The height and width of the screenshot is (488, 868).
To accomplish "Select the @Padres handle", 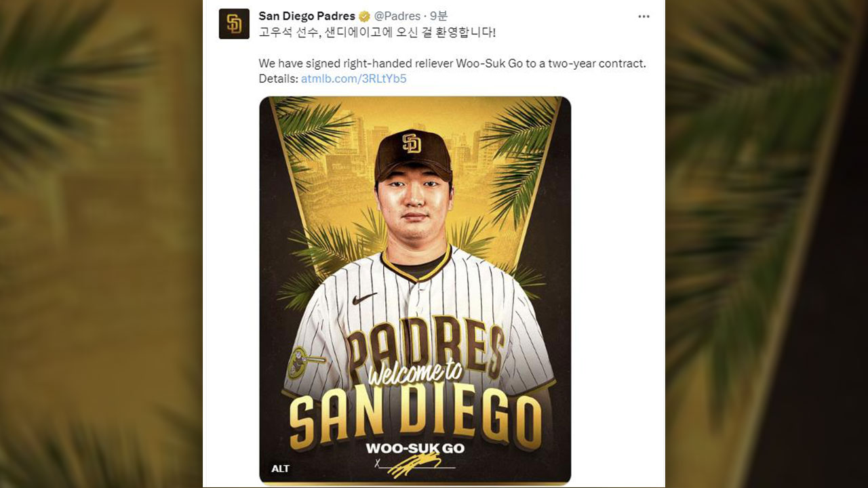I will pos(397,16).
